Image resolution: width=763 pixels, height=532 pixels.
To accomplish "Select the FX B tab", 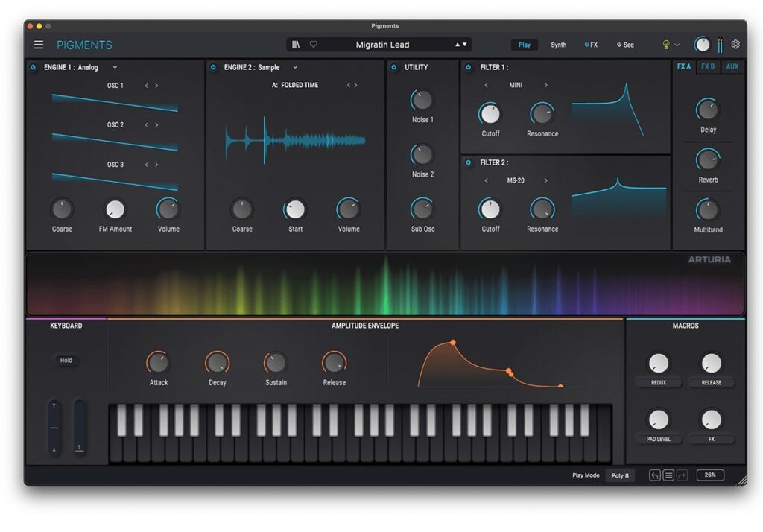I will (x=708, y=66).
